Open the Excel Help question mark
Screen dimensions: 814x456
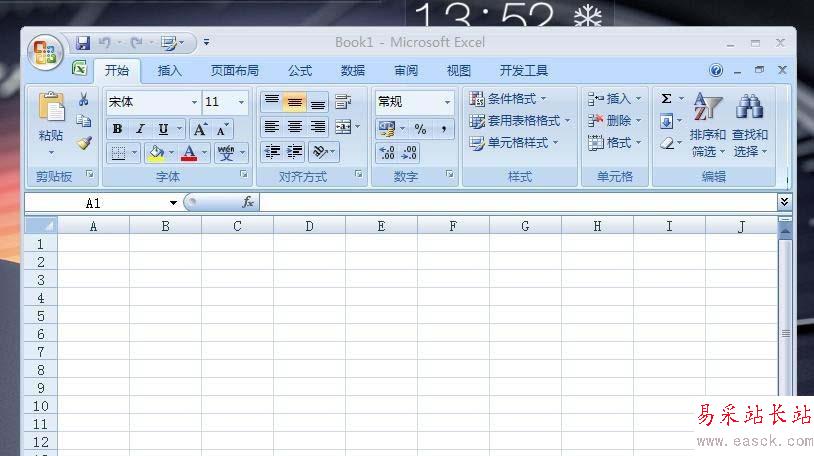716,70
